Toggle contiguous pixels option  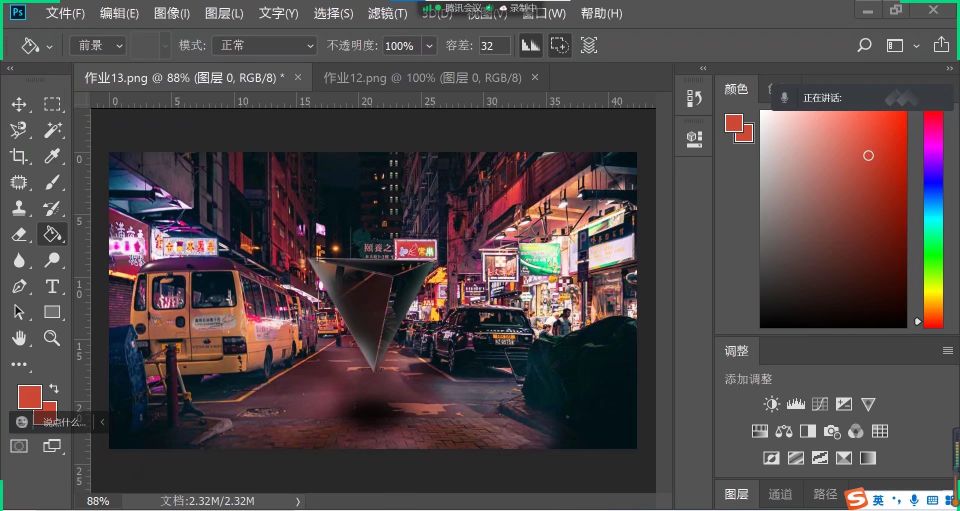pyautogui.click(x=560, y=46)
